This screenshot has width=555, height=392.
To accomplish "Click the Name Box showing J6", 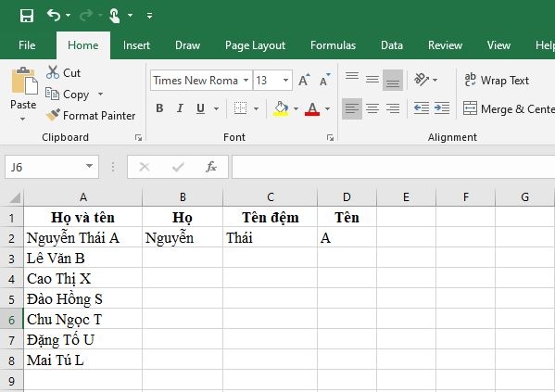I will (x=45, y=167).
